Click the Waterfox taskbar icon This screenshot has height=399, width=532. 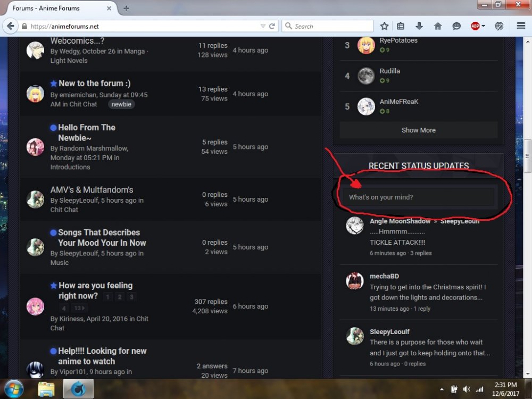[x=78, y=389]
